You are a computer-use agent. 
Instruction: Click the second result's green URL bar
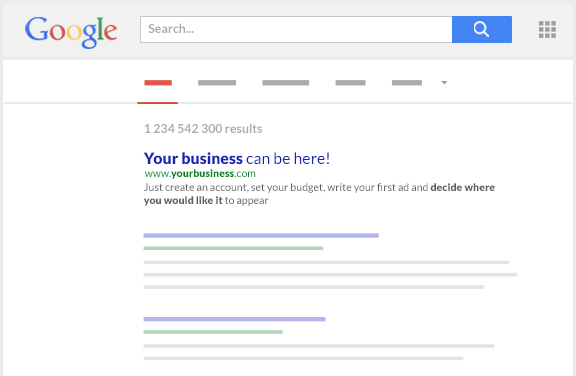233,248
